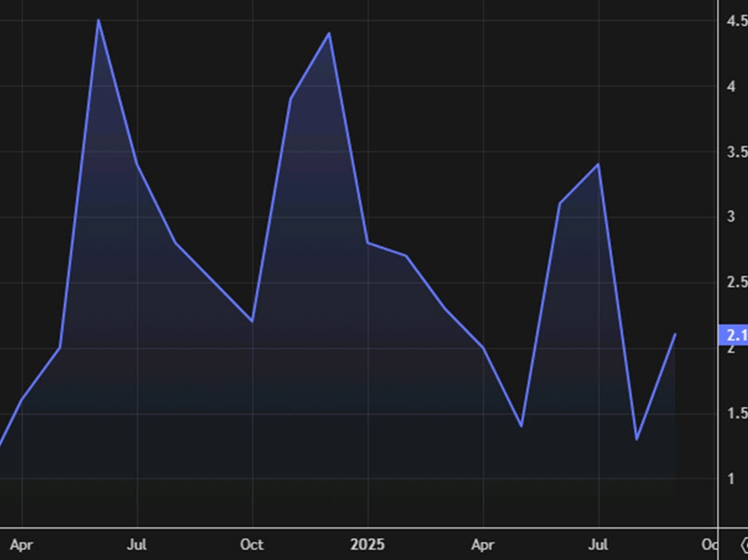Viewport: 748px width, 560px height.
Task: Click the lowest dip of the chart line
Action: [638, 439]
